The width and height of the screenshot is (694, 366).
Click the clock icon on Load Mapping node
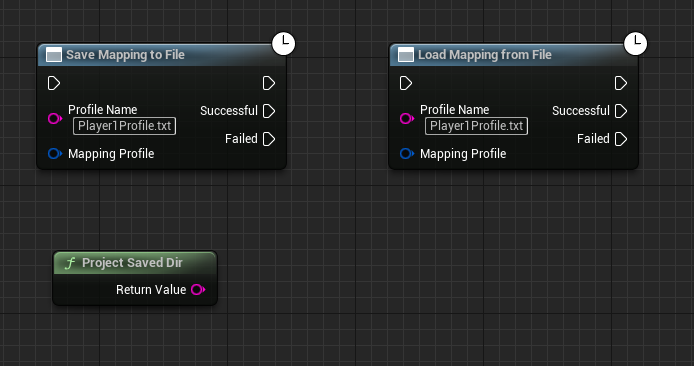tap(635, 43)
